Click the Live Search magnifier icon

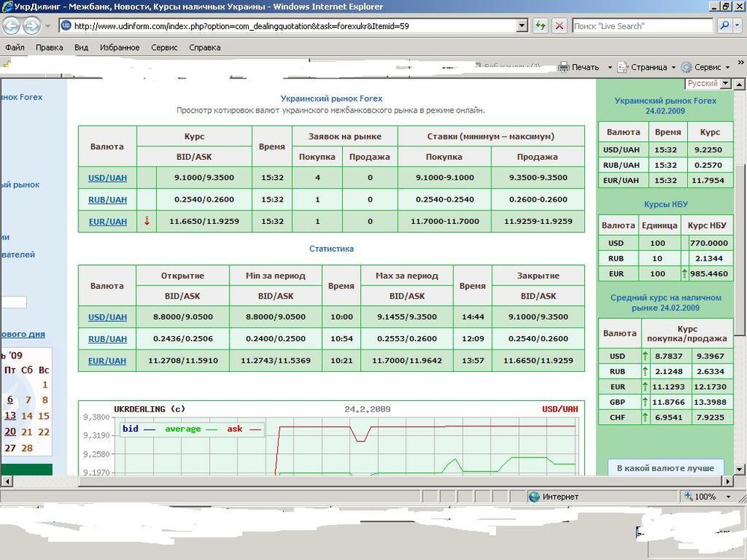(x=725, y=25)
